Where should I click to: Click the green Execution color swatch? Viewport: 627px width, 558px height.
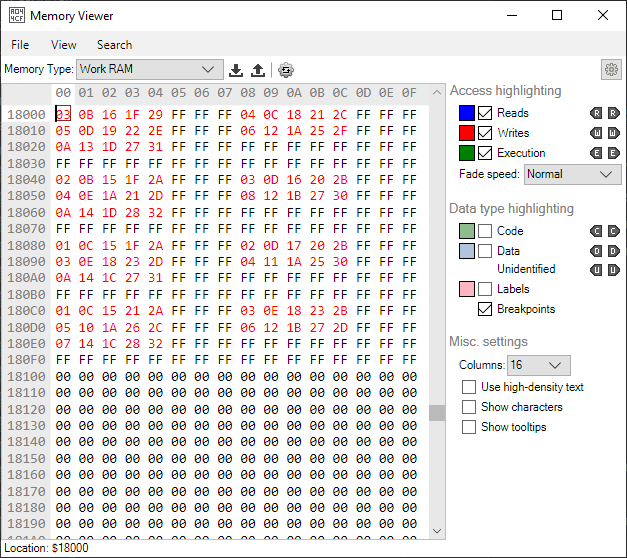pos(467,153)
